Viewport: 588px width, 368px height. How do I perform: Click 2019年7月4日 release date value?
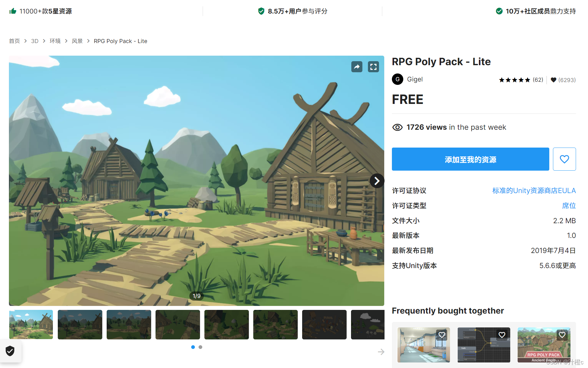point(553,251)
